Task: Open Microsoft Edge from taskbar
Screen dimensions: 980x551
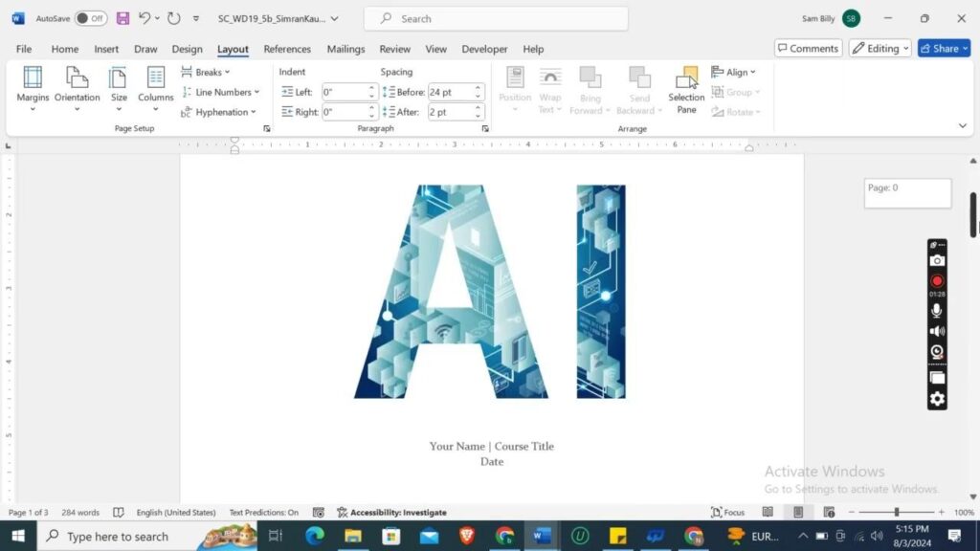Action: [314, 536]
